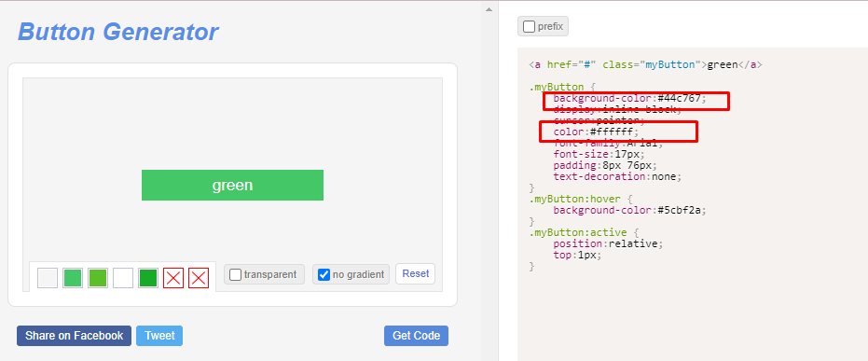Select the green swatch next to gray
The image size is (868, 361).
click(73, 278)
